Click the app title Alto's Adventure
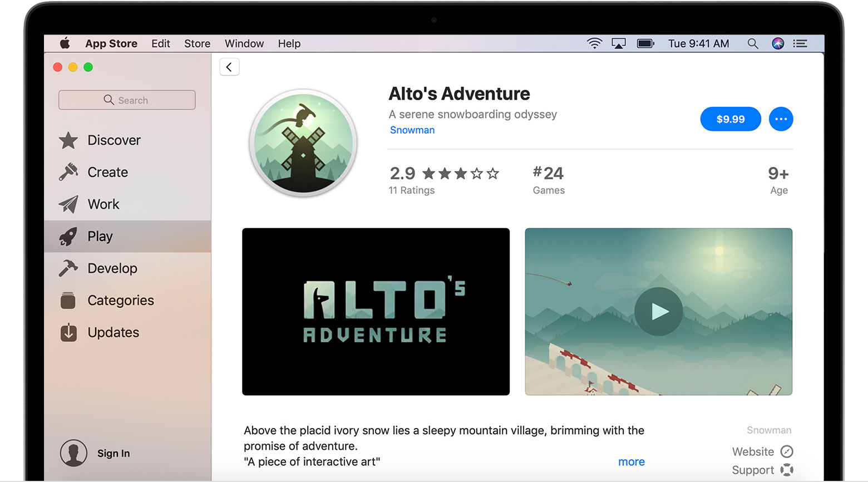This screenshot has height=482, width=868. click(x=459, y=94)
